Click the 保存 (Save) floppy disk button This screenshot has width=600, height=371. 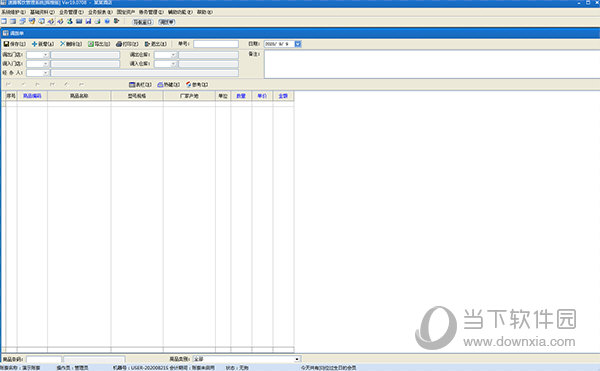(x=15, y=44)
